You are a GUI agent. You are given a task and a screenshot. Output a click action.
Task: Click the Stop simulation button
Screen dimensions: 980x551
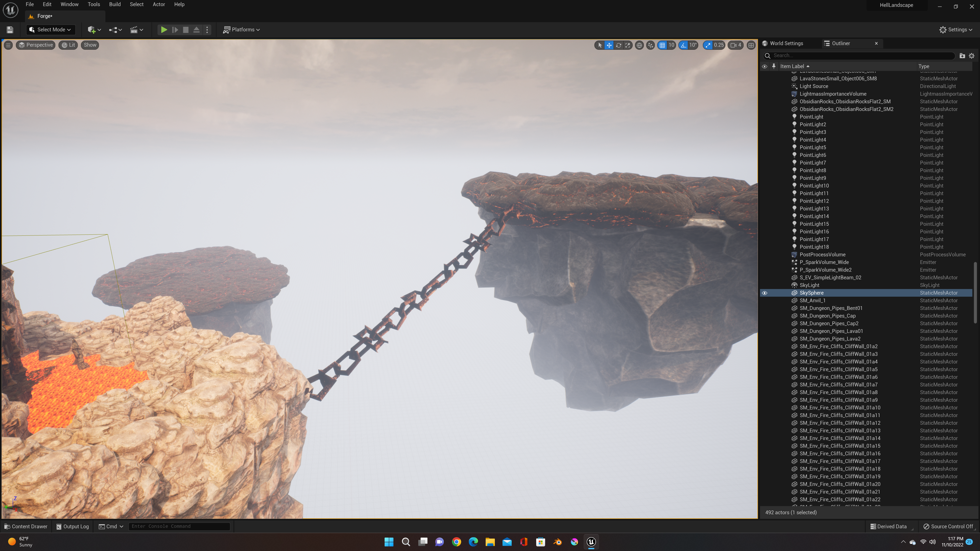(x=186, y=30)
